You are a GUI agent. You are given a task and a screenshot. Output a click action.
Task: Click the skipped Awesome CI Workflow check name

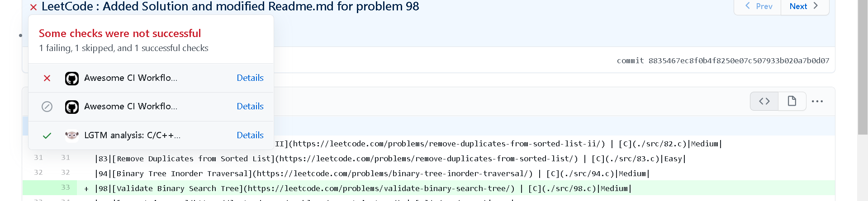pos(131,106)
